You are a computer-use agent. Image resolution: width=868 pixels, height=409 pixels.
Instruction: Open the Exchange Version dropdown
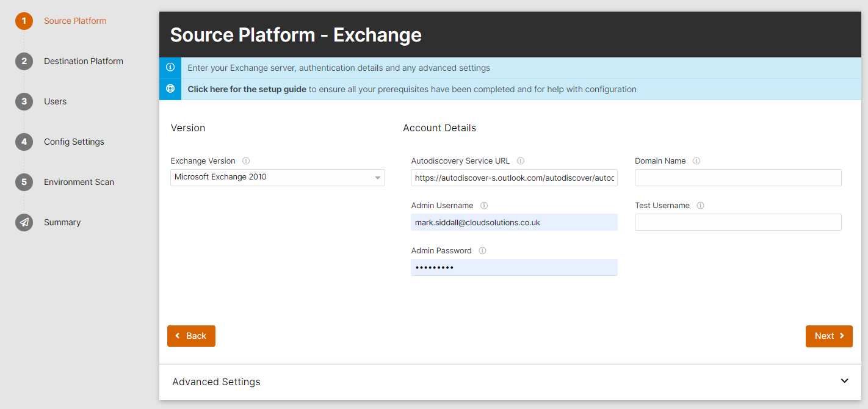coord(278,178)
